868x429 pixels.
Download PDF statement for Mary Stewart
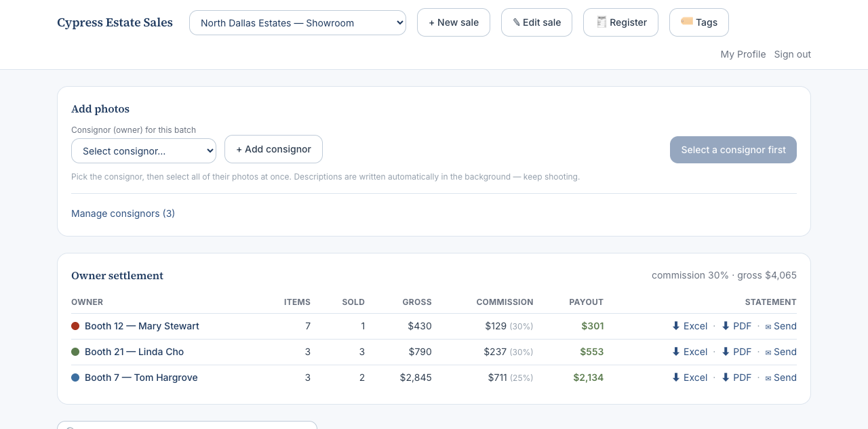click(x=736, y=326)
